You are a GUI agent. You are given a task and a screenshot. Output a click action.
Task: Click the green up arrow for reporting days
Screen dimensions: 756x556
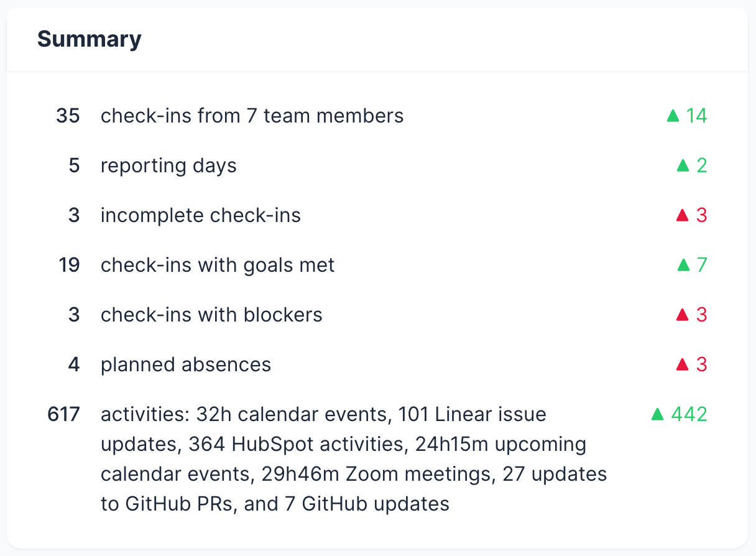(683, 165)
